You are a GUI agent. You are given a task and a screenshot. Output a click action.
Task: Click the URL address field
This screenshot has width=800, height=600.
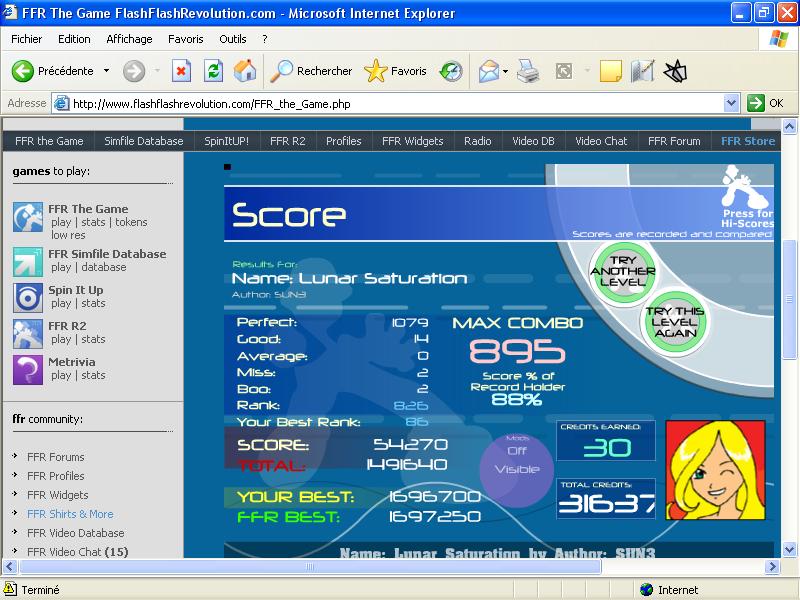coord(395,104)
